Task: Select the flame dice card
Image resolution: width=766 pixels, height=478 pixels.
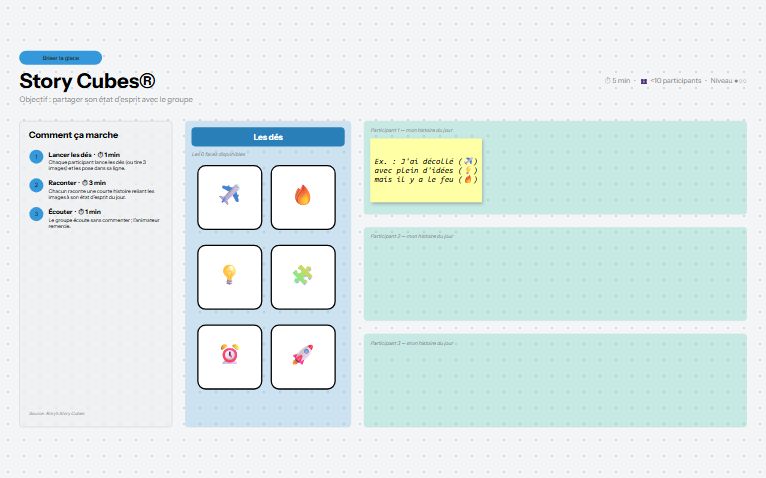Action: coord(303,197)
